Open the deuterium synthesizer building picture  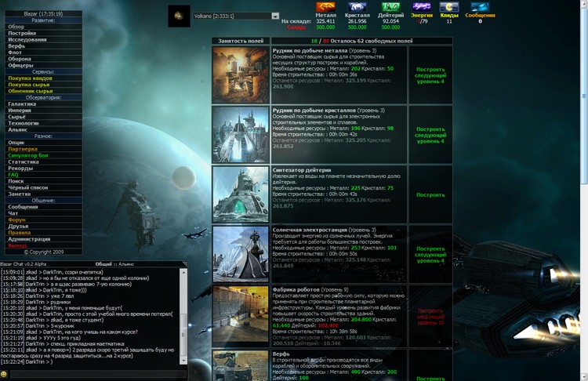coord(240,194)
